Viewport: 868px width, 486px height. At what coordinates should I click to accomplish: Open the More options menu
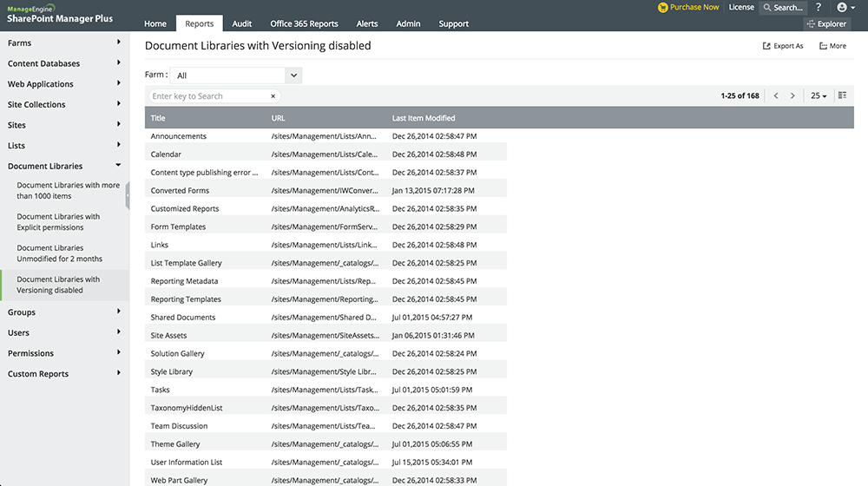[832, 46]
